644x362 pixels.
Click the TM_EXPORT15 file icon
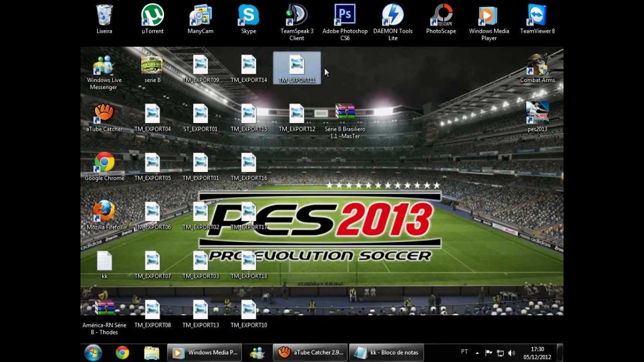(x=249, y=118)
